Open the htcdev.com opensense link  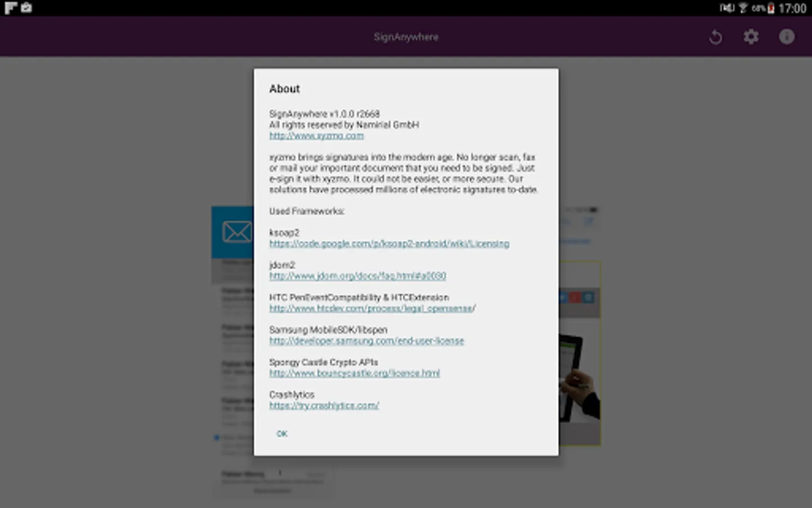pos(372,309)
